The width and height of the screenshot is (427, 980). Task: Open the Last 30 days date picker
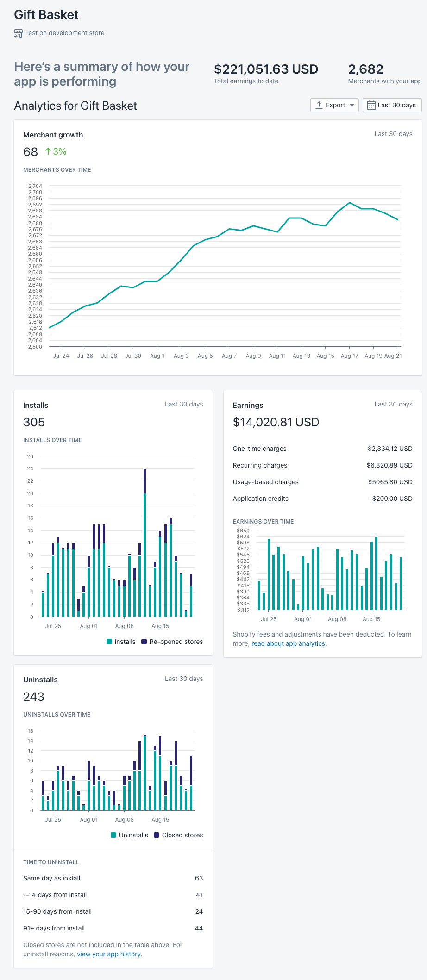click(392, 105)
